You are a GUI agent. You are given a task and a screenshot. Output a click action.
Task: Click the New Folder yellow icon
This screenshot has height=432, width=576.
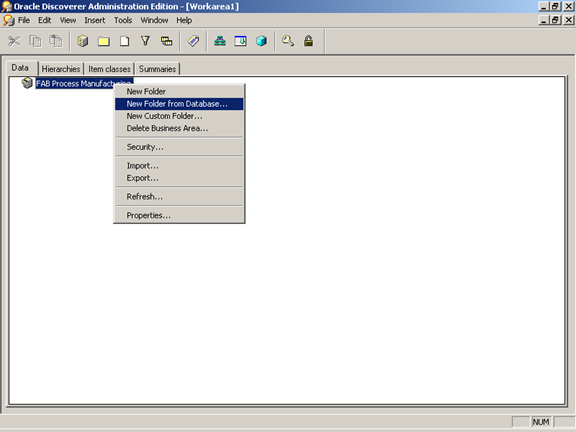click(104, 41)
